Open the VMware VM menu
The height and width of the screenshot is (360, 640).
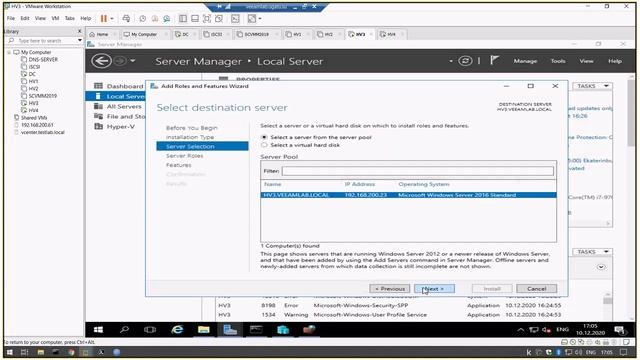click(x=55, y=18)
